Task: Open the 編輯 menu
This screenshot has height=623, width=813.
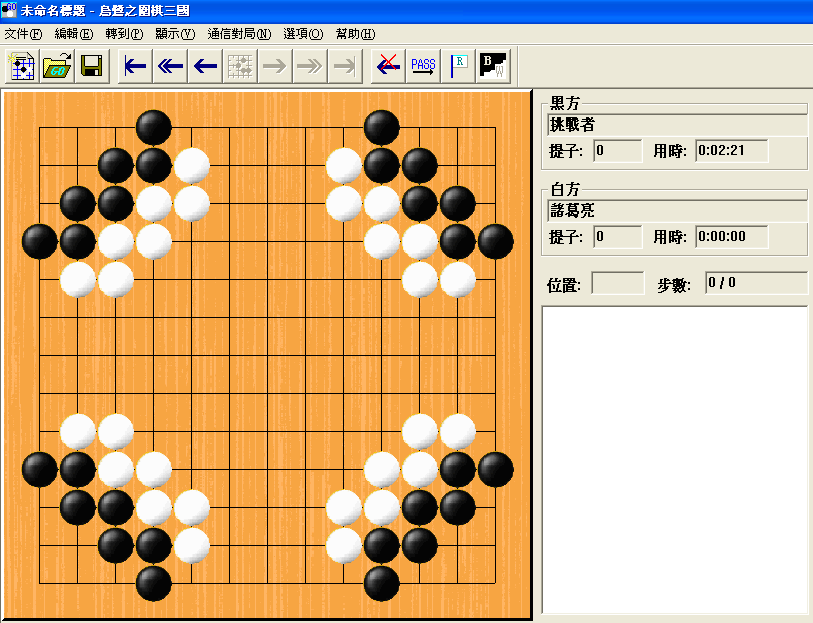Action: pos(73,33)
